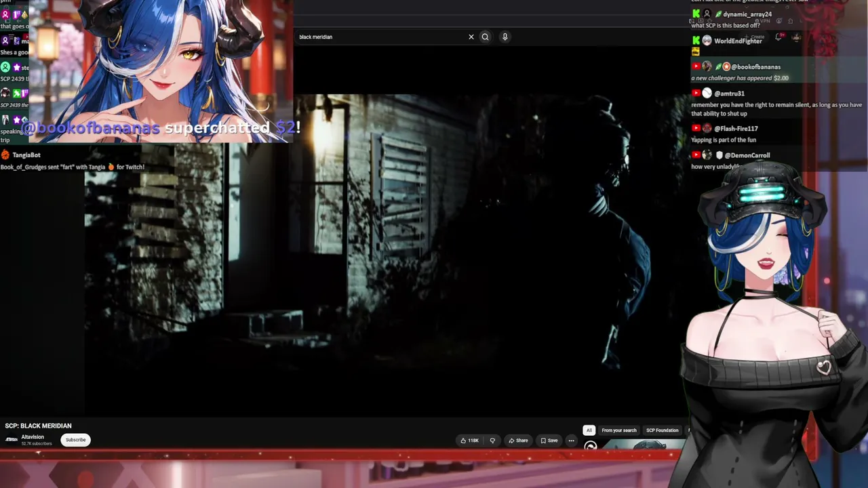Click the YouTube icon beside @DemonCarroll
The width and height of the screenshot is (868, 488).
(696, 155)
